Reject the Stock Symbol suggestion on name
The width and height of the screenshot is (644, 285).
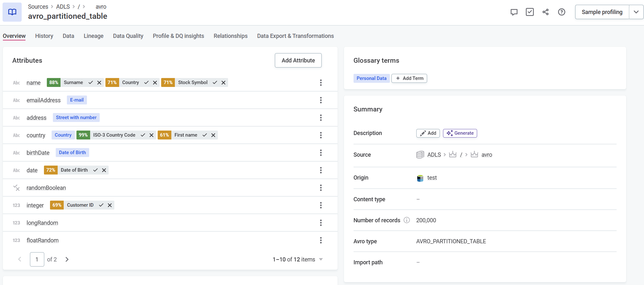pos(224,82)
